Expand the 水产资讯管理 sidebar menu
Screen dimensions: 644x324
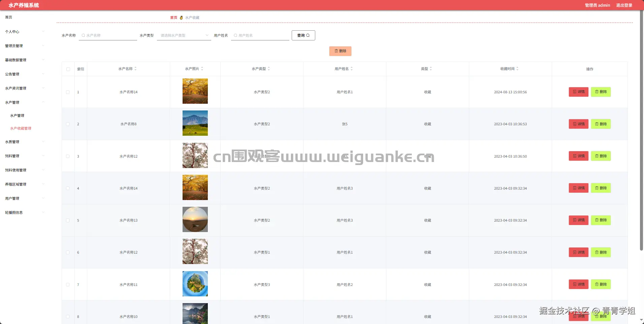(x=25, y=88)
